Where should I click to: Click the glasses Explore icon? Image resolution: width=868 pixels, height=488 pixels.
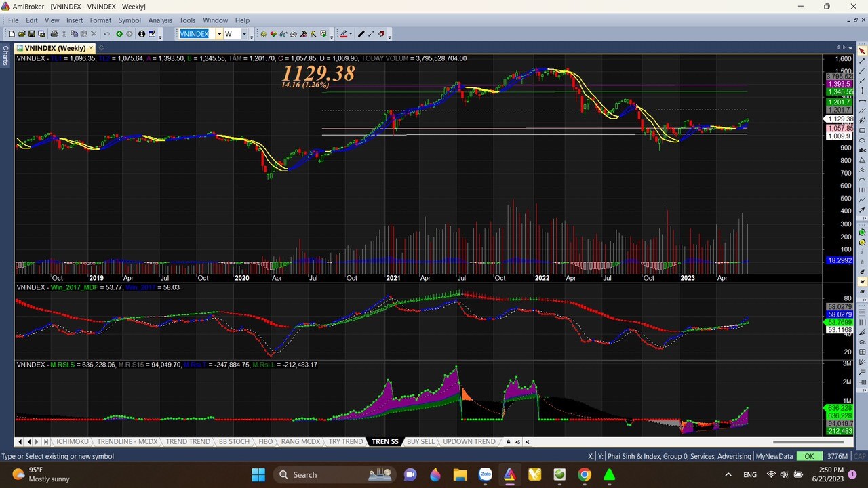[283, 34]
